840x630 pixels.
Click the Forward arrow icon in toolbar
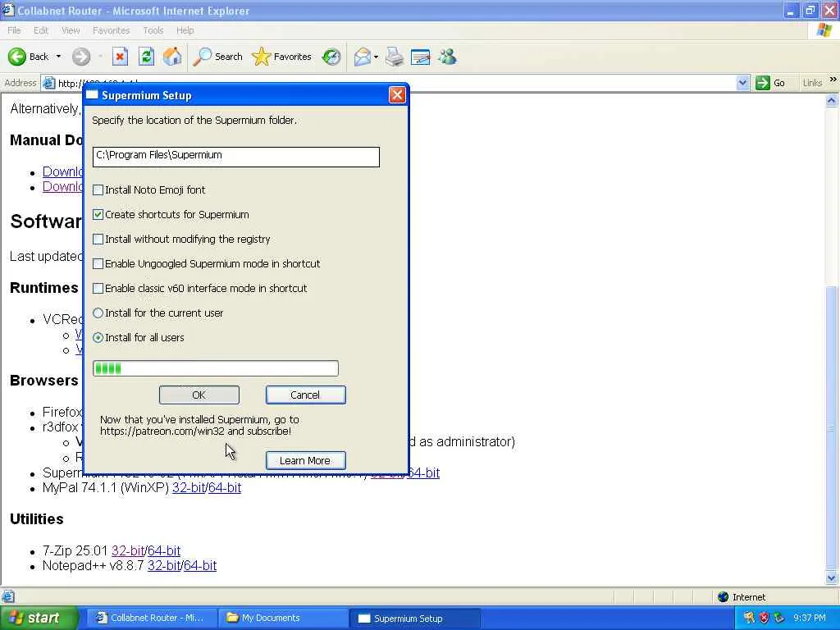[x=81, y=57]
